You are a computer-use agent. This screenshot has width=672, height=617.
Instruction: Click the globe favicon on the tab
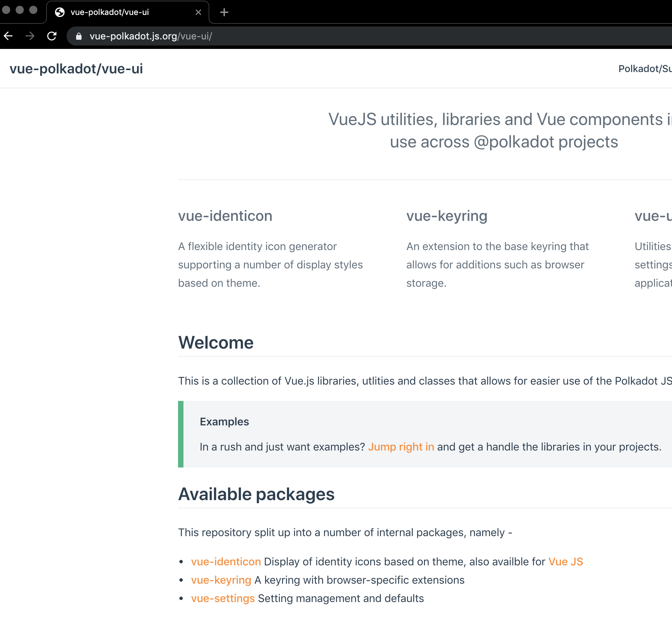pyautogui.click(x=60, y=13)
